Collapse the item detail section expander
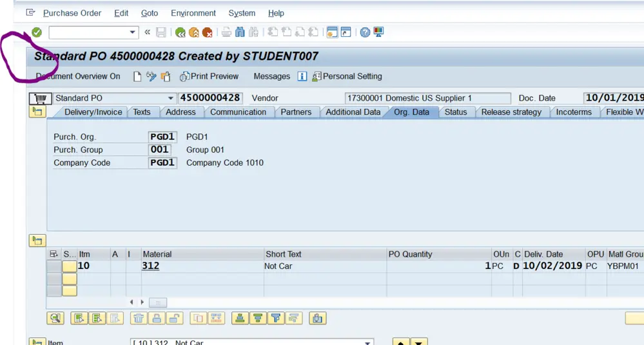644x345 pixels. tap(37, 342)
